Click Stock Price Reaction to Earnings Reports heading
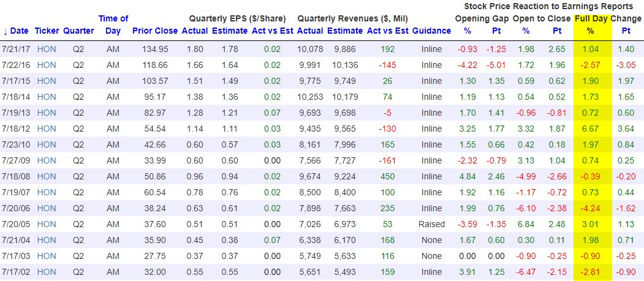The height and width of the screenshot is (281, 644). [x=548, y=6]
